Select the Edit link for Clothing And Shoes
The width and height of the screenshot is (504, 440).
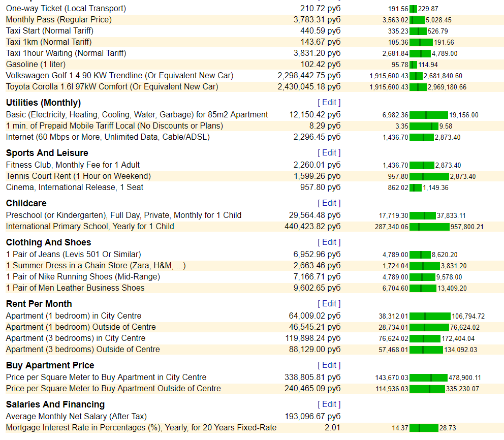pos(329,242)
